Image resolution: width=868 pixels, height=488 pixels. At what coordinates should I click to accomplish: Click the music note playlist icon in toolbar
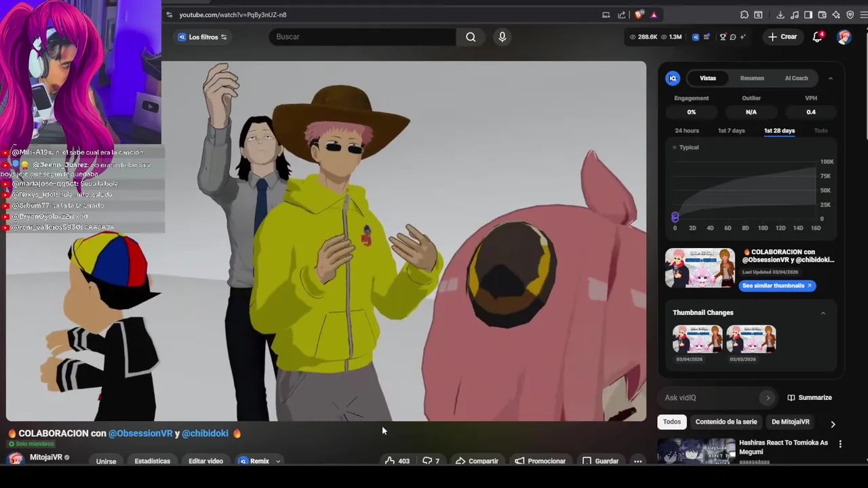[x=794, y=15]
